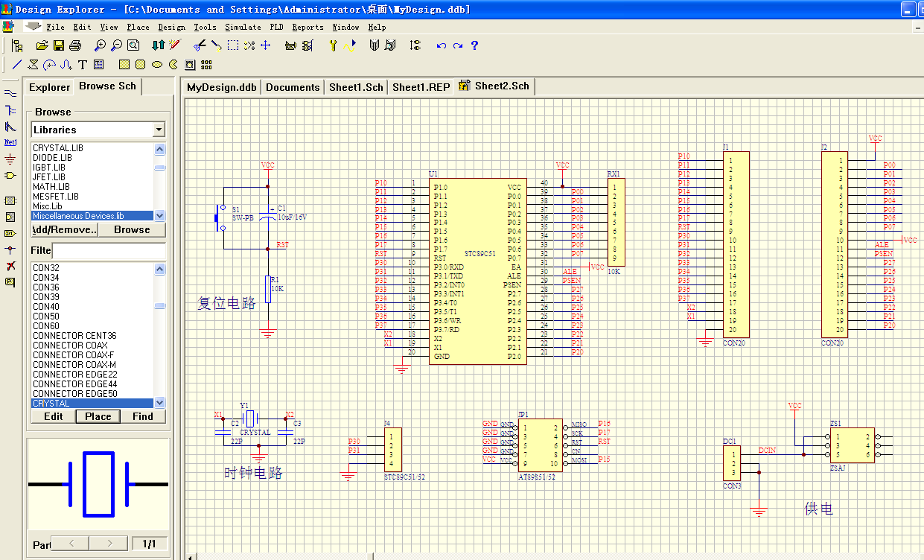Click the Draw Ellipse tool icon
This screenshot has width=924, height=560.
[x=157, y=65]
